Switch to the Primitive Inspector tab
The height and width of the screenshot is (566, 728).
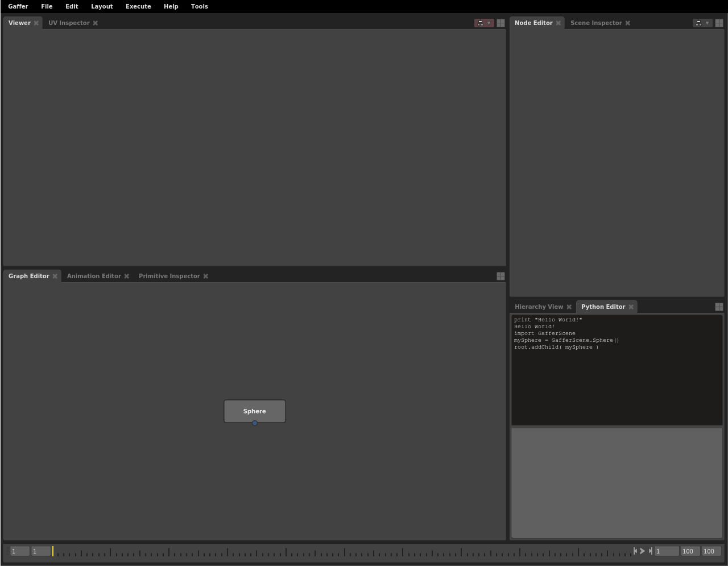[169, 276]
